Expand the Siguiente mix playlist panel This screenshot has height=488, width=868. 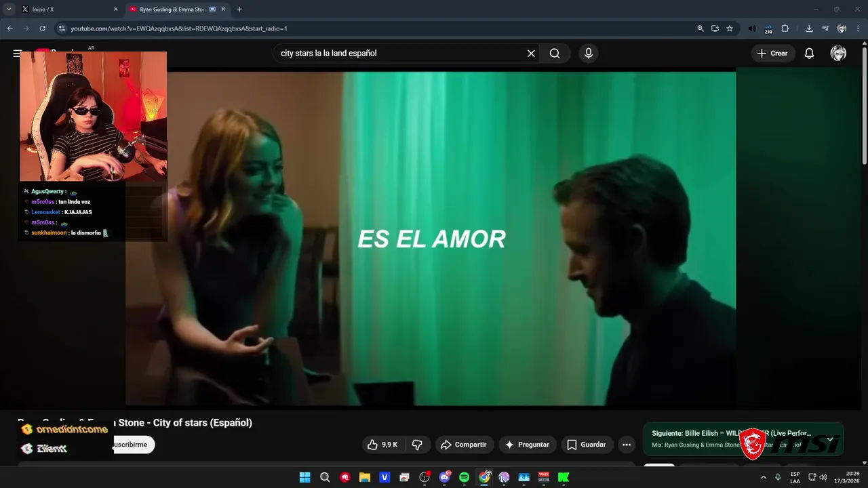pyautogui.click(x=829, y=439)
